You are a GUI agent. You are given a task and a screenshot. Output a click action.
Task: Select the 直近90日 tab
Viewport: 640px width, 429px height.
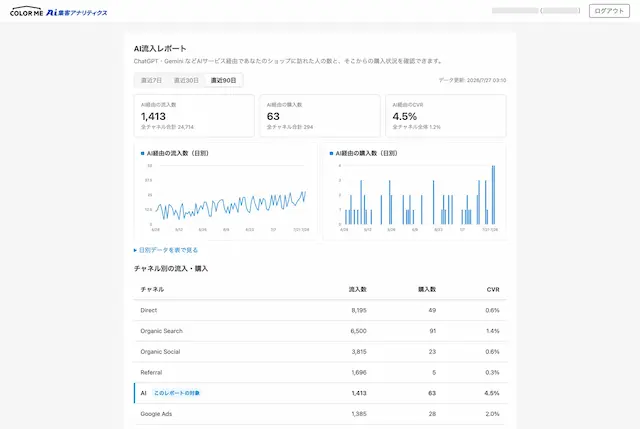(x=223, y=80)
